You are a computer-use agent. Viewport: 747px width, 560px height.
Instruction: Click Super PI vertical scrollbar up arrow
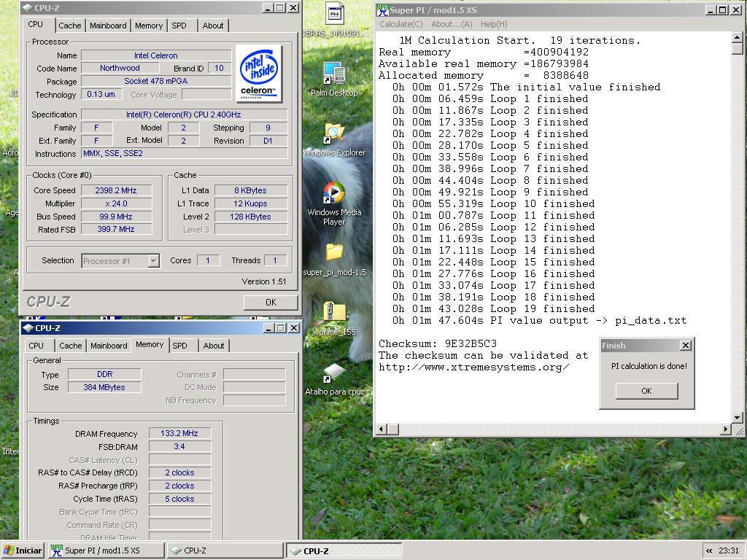click(737, 38)
